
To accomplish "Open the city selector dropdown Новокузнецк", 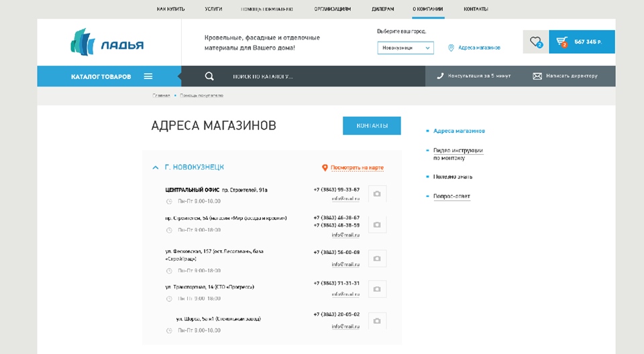I will click(x=405, y=48).
